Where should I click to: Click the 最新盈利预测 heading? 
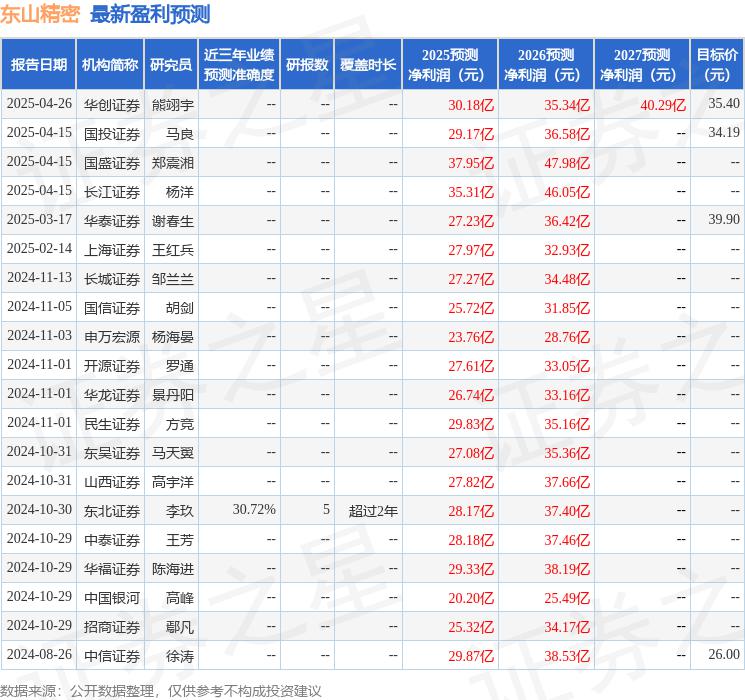point(150,14)
